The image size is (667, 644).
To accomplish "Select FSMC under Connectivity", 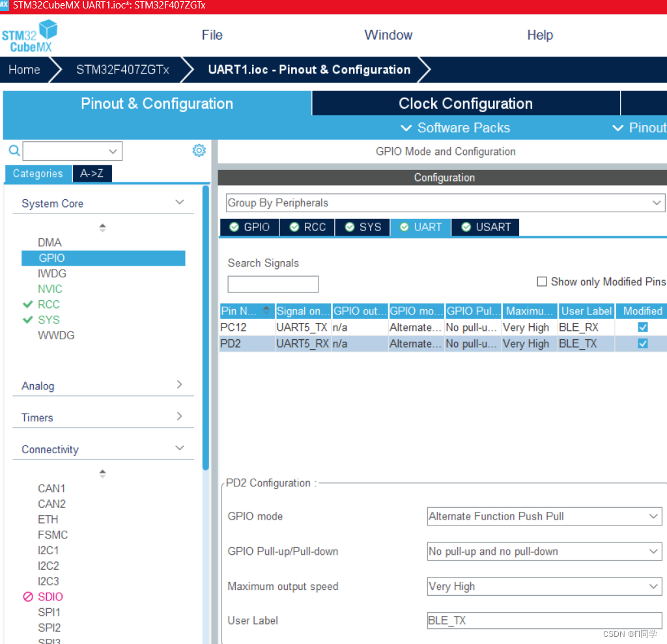I will click(53, 535).
